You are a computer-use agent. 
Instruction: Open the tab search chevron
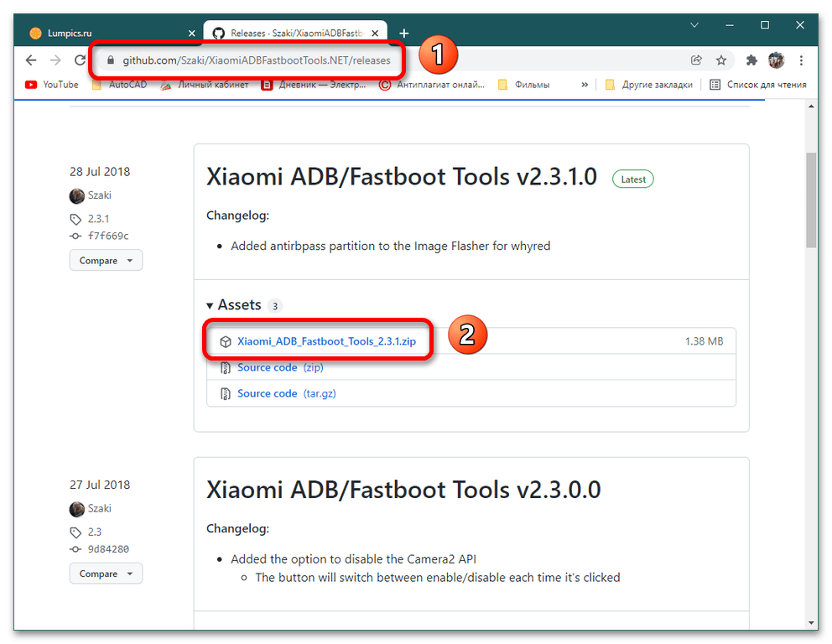694,25
